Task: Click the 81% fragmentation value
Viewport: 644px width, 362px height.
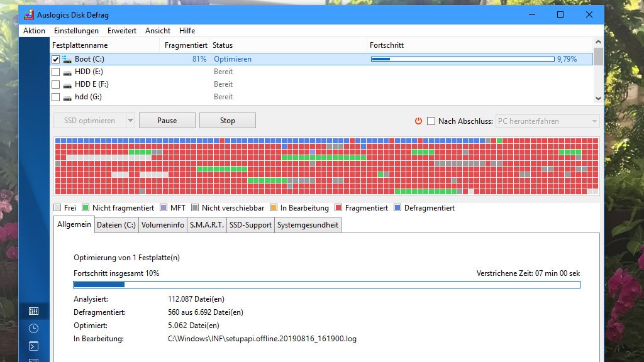Action: (199, 59)
